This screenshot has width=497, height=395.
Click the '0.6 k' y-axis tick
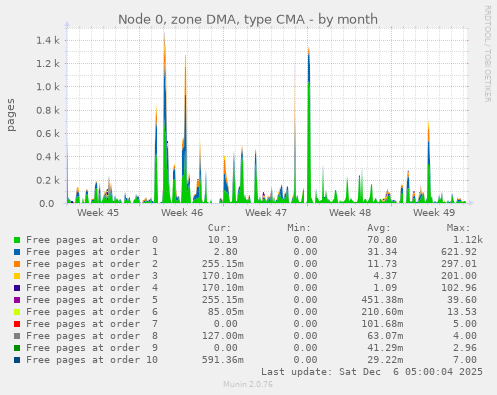[48, 134]
